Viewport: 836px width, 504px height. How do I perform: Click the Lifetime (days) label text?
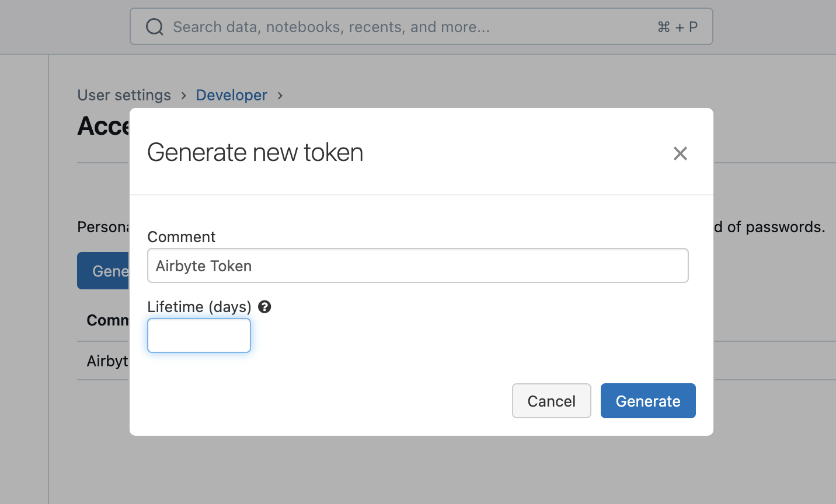tap(199, 307)
